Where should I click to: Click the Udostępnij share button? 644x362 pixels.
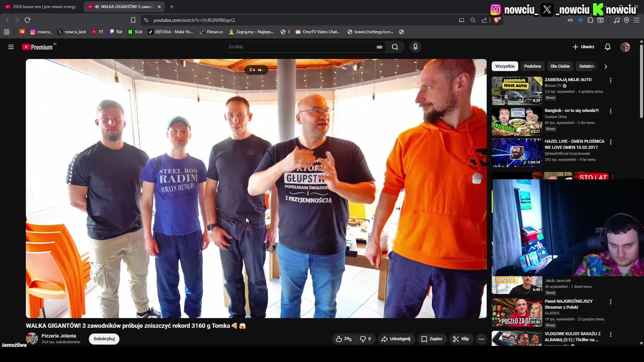tap(395, 339)
